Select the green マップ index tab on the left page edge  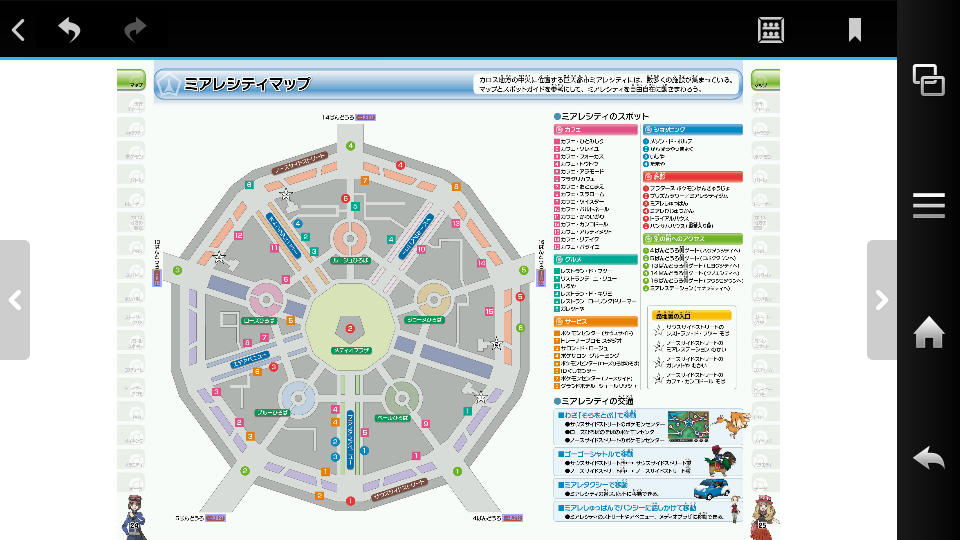(x=131, y=80)
